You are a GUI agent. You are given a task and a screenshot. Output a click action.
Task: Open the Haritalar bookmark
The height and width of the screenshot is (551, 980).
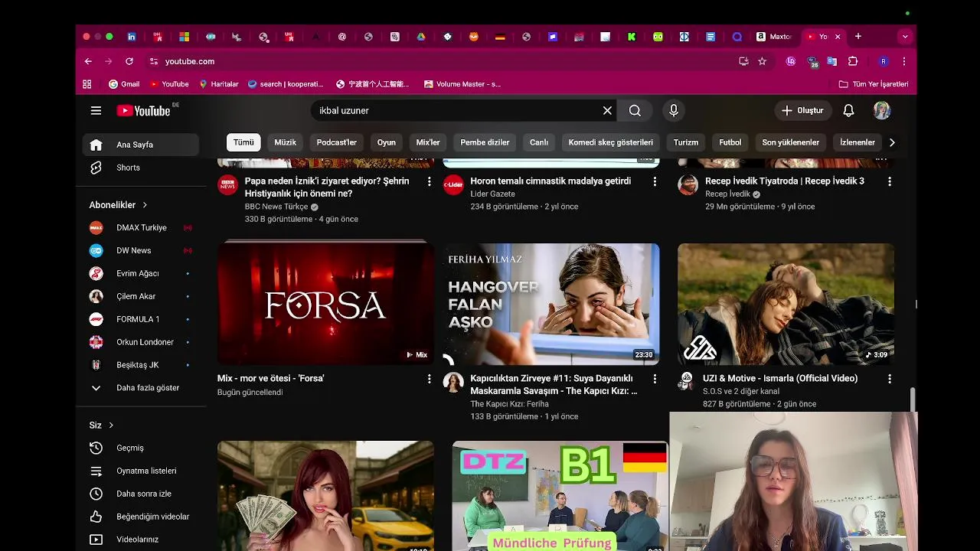click(x=218, y=84)
